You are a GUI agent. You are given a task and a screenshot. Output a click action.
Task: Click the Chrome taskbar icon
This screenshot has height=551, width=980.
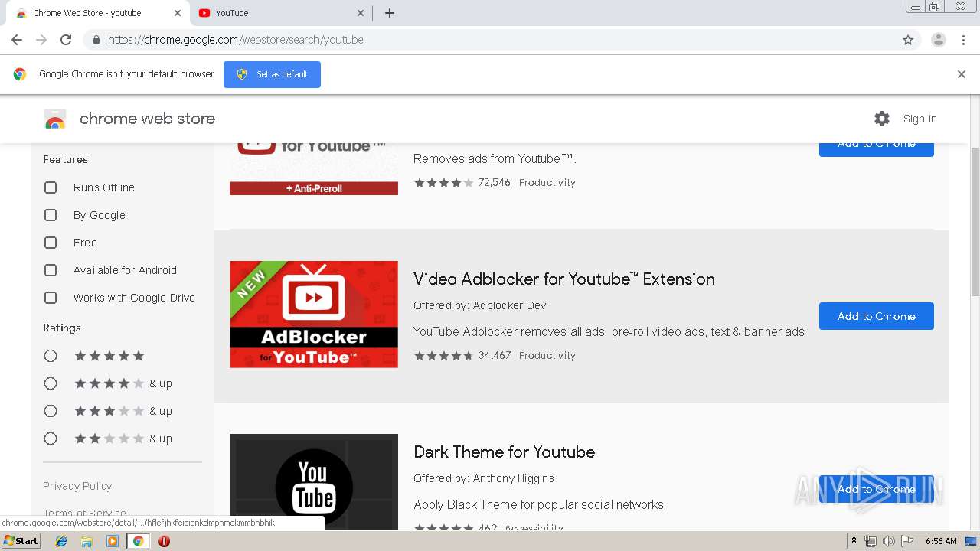138,541
